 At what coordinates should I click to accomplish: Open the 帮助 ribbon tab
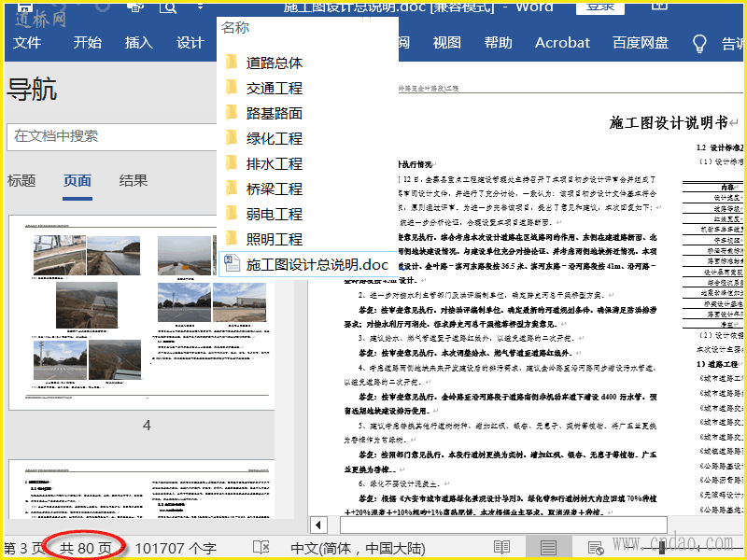498,43
